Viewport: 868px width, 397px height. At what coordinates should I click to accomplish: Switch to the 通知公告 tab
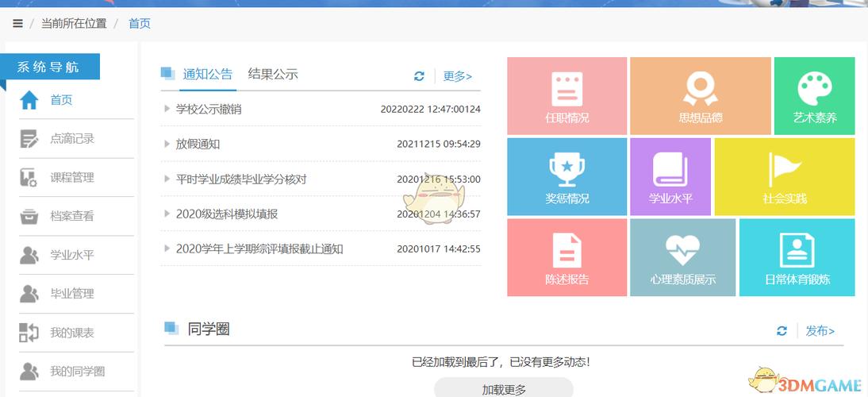[208, 74]
